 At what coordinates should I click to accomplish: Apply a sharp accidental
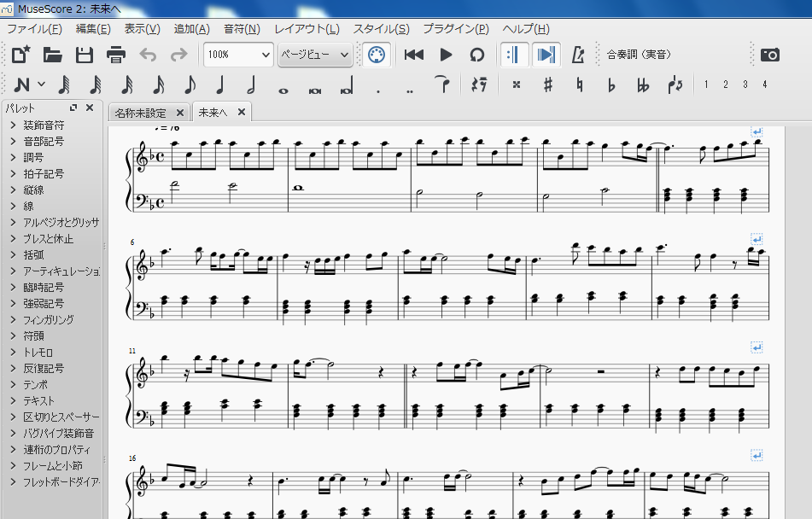coord(548,85)
